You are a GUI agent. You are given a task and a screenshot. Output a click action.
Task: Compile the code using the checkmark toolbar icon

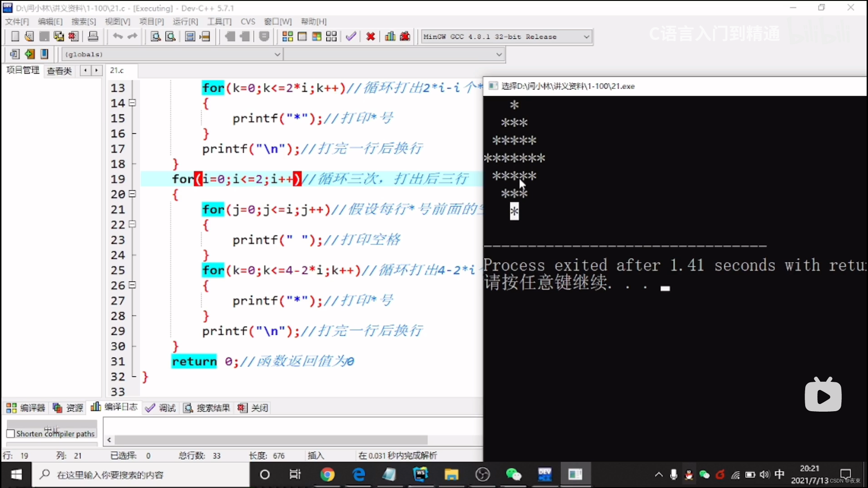click(x=351, y=36)
